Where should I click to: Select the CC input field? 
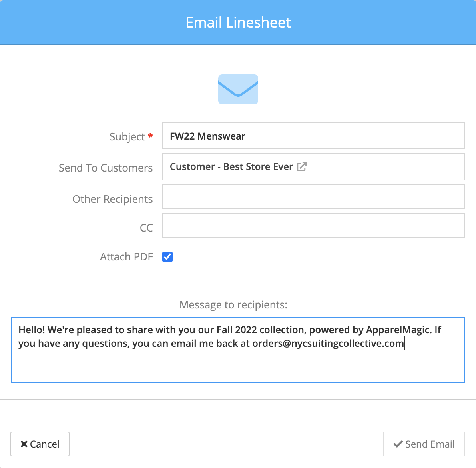[x=314, y=226]
